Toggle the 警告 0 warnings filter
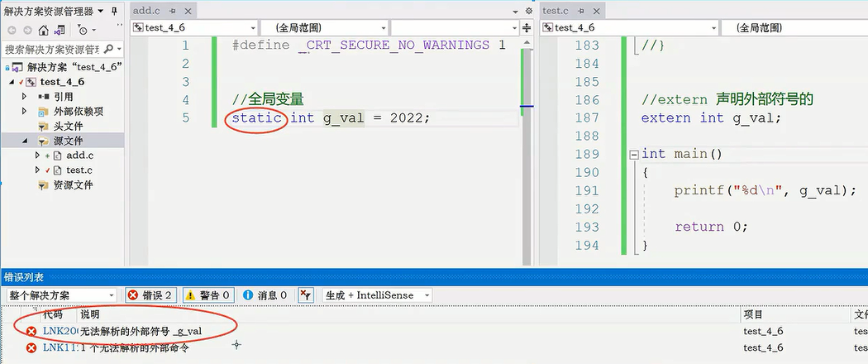The width and height of the screenshot is (868, 364). tap(208, 295)
